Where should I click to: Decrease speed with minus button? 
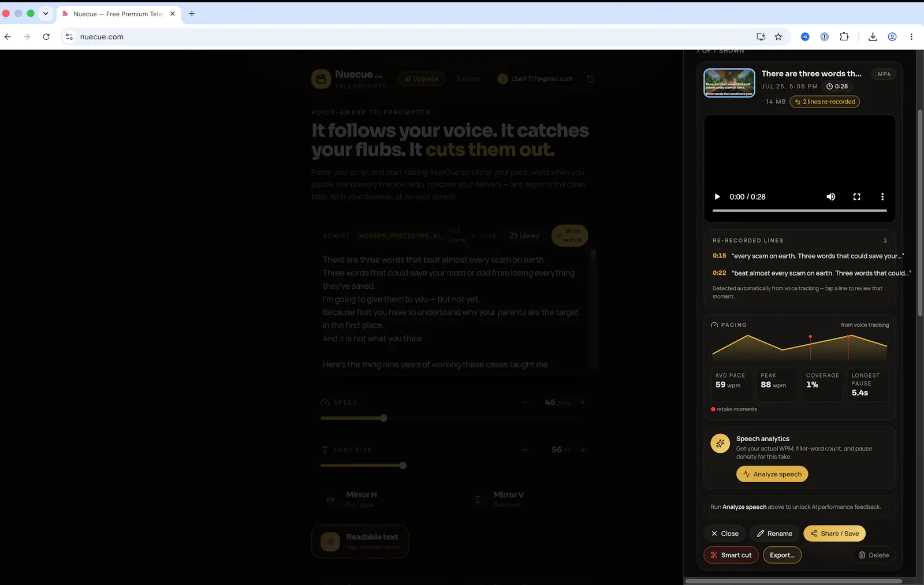(x=525, y=403)
